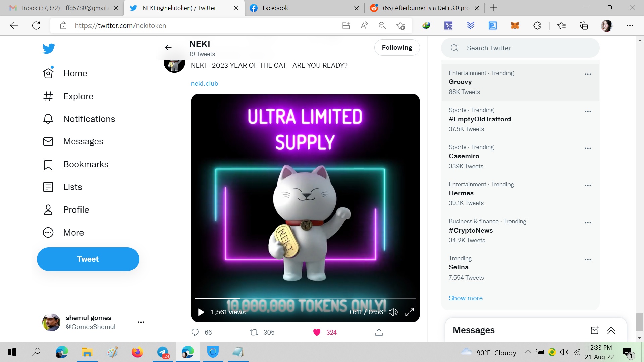Open the Favorites list
The width and height of the screenshot is (644, 362).
[x=561, y=25]
